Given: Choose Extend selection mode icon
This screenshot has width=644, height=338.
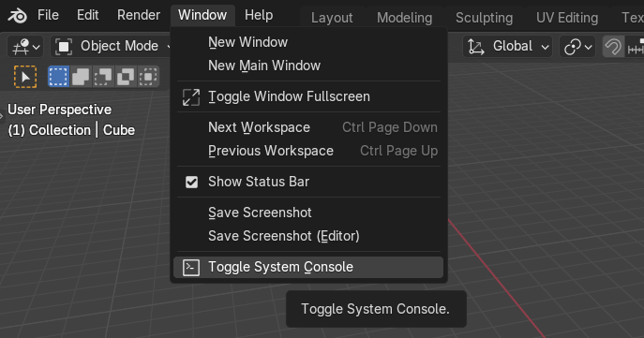Looking at the screenshot, I should [81, 76].
